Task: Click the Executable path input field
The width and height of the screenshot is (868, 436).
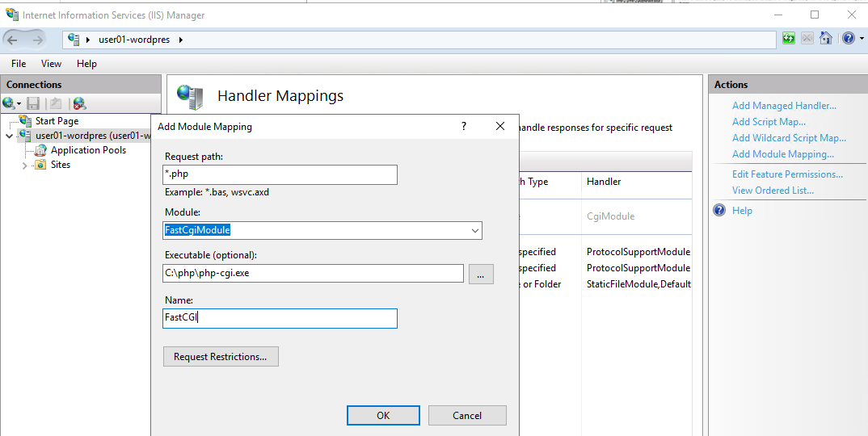Action: coord(314,273)
